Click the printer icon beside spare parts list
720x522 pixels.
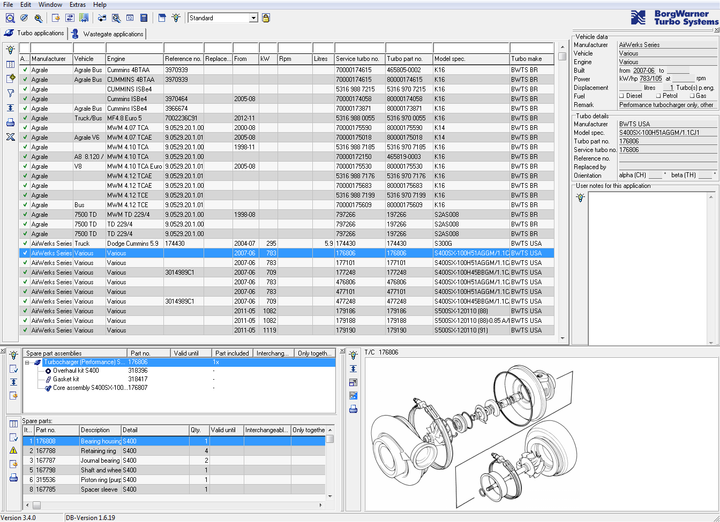pyautogui.click(x=13, y=478)
